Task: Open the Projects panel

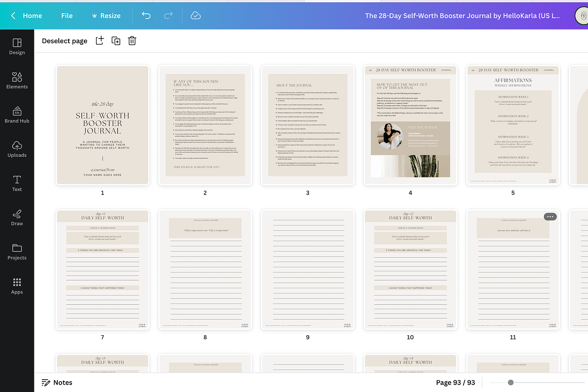Action: (17, 252)
